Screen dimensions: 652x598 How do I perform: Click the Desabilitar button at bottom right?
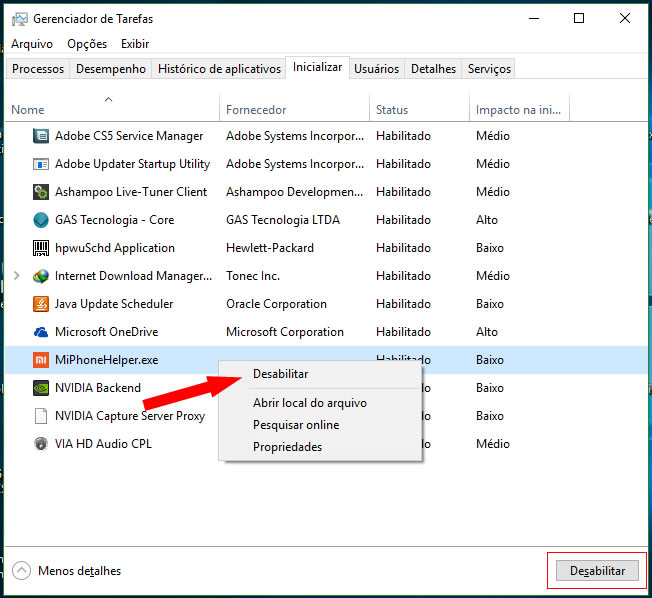(597, 571)
